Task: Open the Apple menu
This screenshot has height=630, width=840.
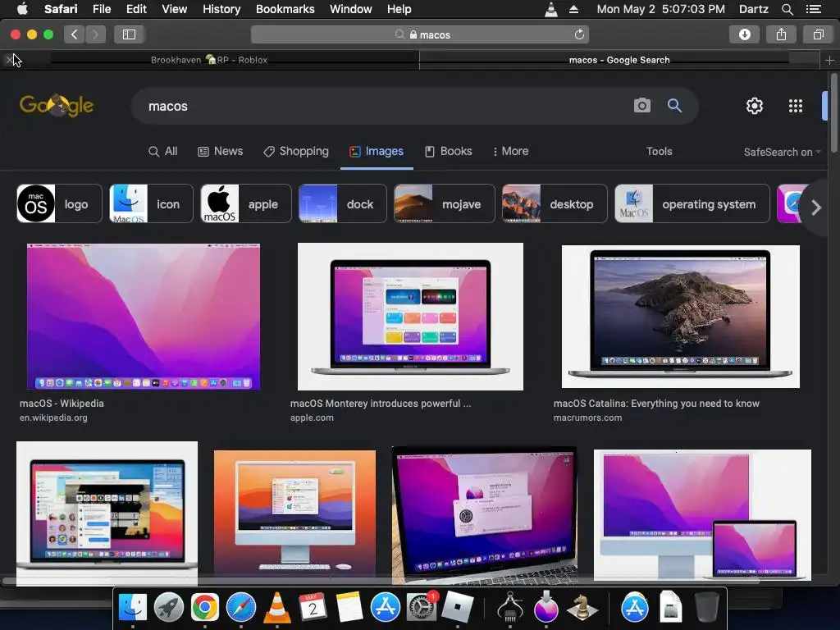Action: point(22,9)
